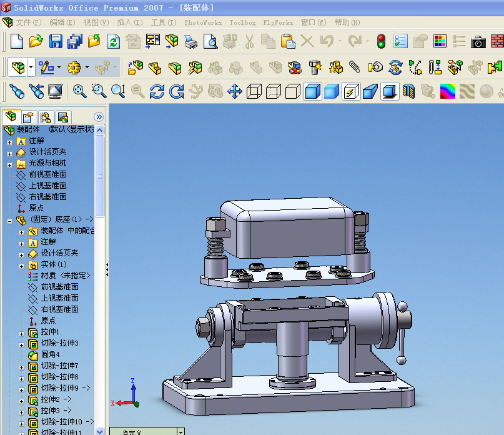Click the Insert Components icon

click(136, 67)
